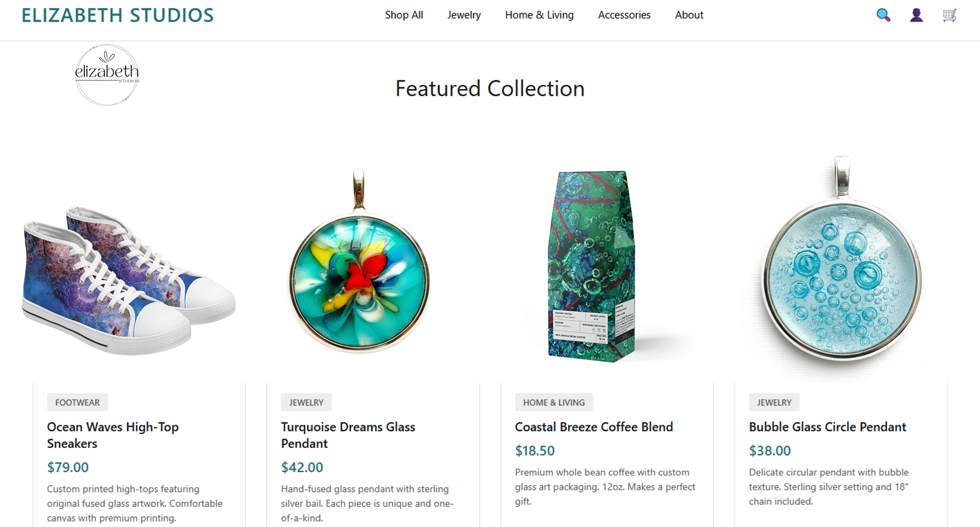Open Coastal Breeze Coffee Blend title
This screenshot has height=527, width=980.
pos(594,427)
